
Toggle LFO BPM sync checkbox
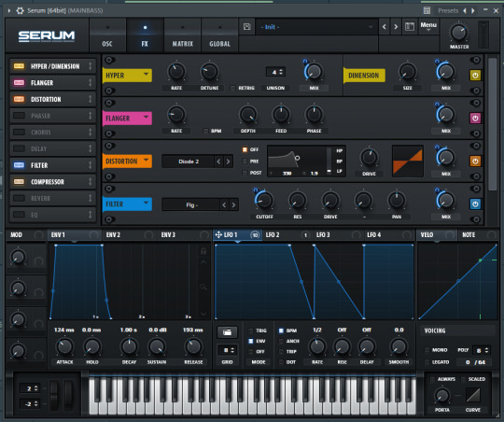(x=281, y=331)
